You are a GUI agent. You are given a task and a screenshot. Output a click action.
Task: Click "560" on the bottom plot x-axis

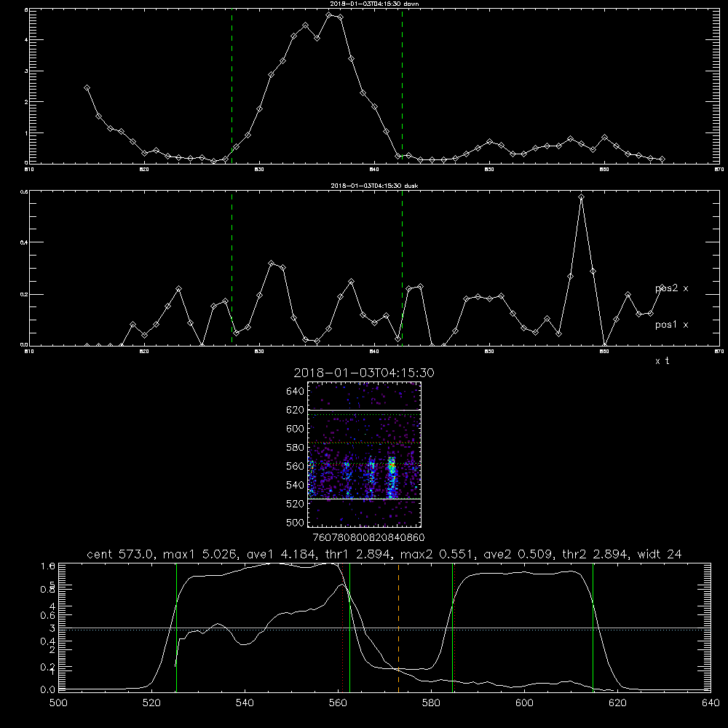tap(338, 703)
